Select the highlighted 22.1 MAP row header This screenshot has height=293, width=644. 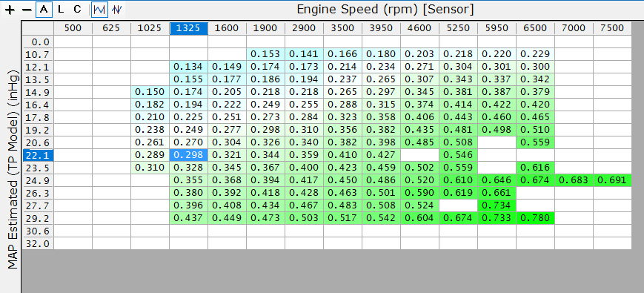tap(38, 155)
